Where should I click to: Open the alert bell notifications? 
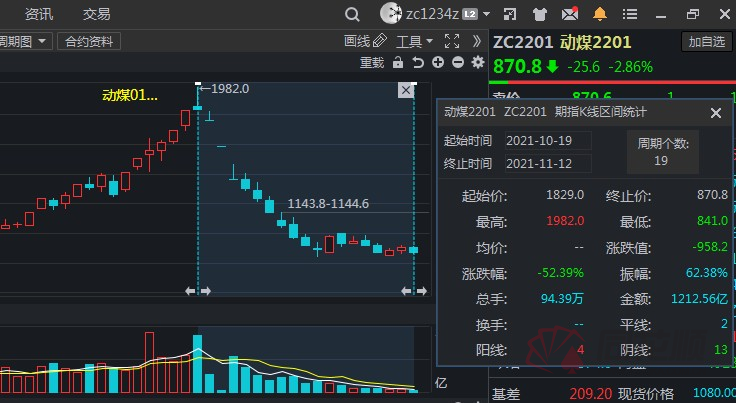pyautogui.click(x=600, y=15)
